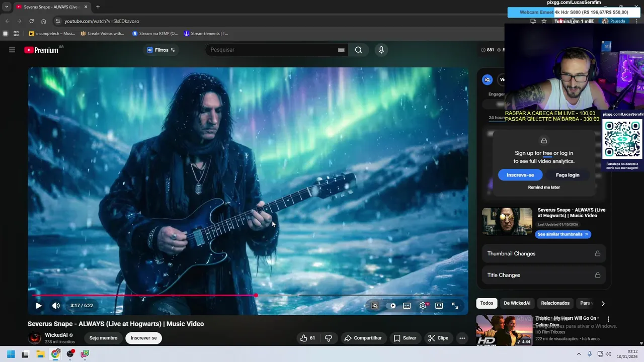Toggle subtitles in the player
644x362 pixels.
click(x=407, y=306)
